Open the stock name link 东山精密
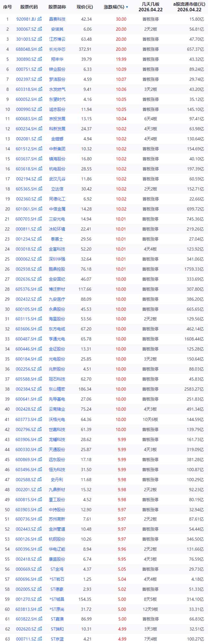Image resolution: width=208 pixels, height=644 pixels. point(57,389)
